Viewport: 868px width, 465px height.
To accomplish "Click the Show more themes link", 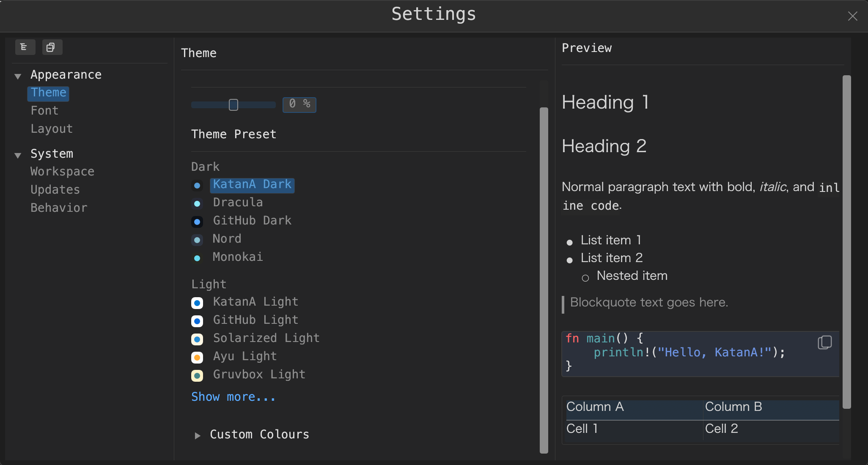I will pyautogui.click(x=233, y=397).
